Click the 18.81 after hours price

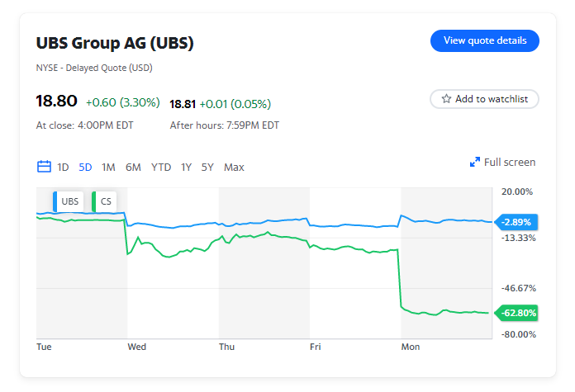click(183, 104)
